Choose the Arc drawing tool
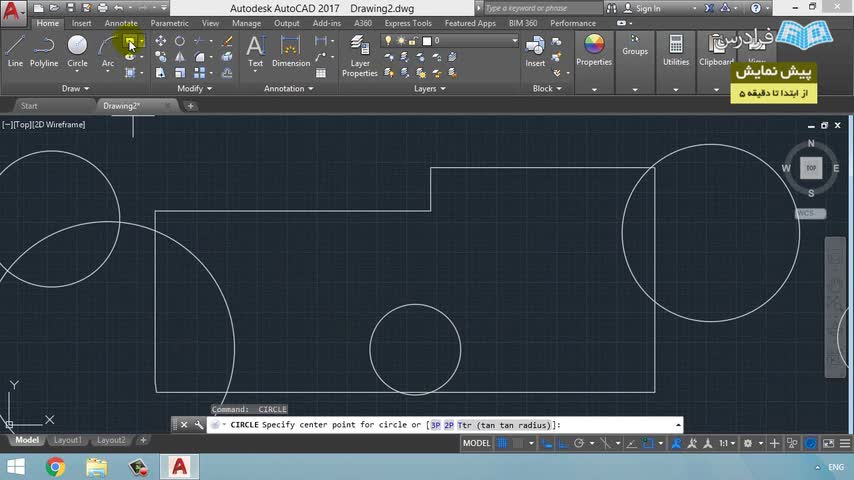The height and width of the screenshot is (480, 854). (x=108, y=50)
